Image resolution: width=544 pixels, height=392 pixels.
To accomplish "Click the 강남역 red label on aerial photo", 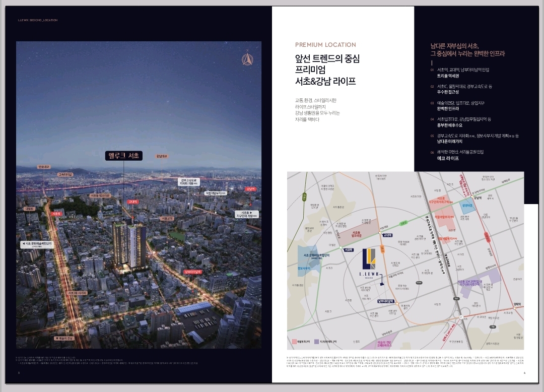I will 250,189.
